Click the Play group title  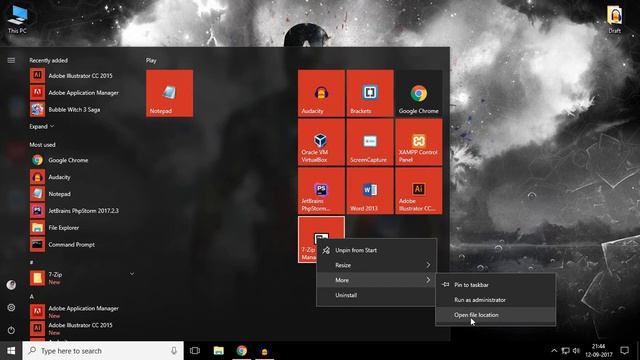tap(151, 60)
